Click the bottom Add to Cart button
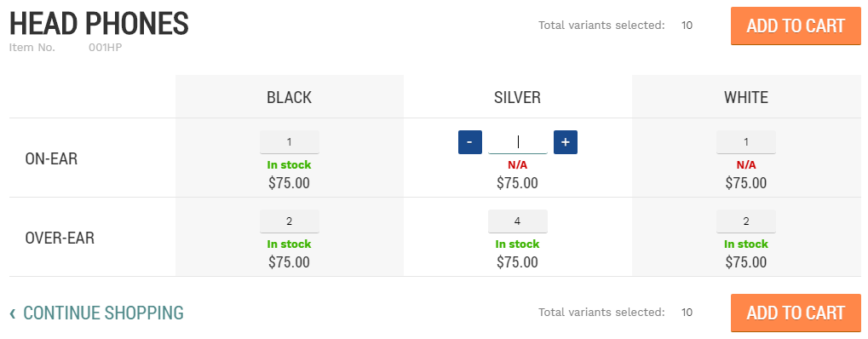Screen dimensions: 868x339 796,313
